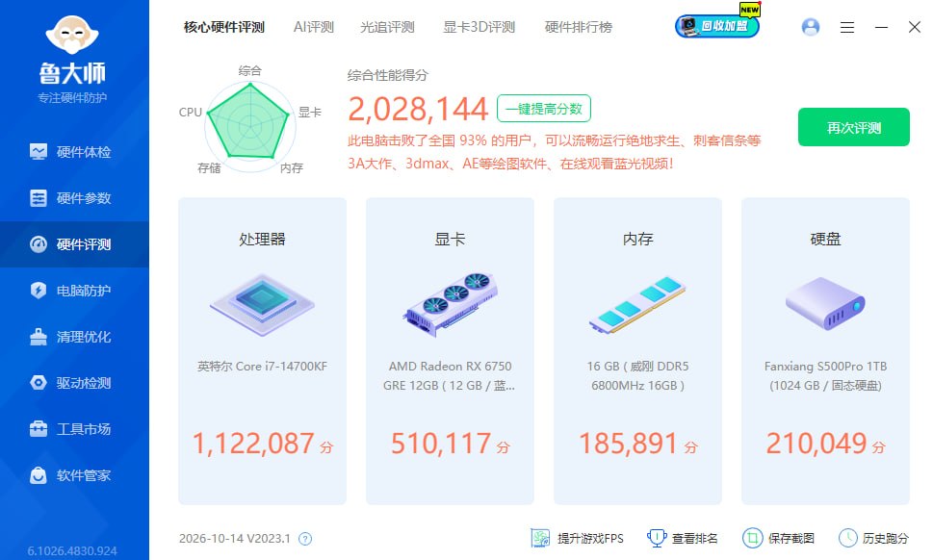Image resolution: width=933 pixels, height=560 pixels.
Task: Click the 查看排名 trophy icon
Action: coord(657,538)
